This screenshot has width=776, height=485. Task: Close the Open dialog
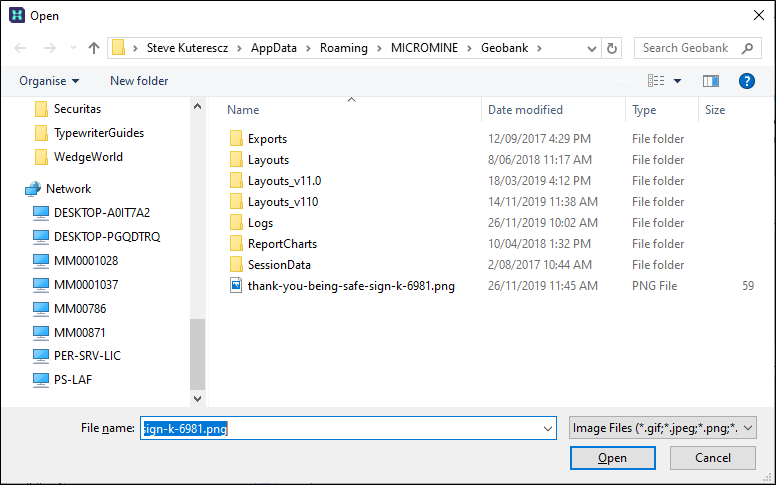tap(759, 15)
